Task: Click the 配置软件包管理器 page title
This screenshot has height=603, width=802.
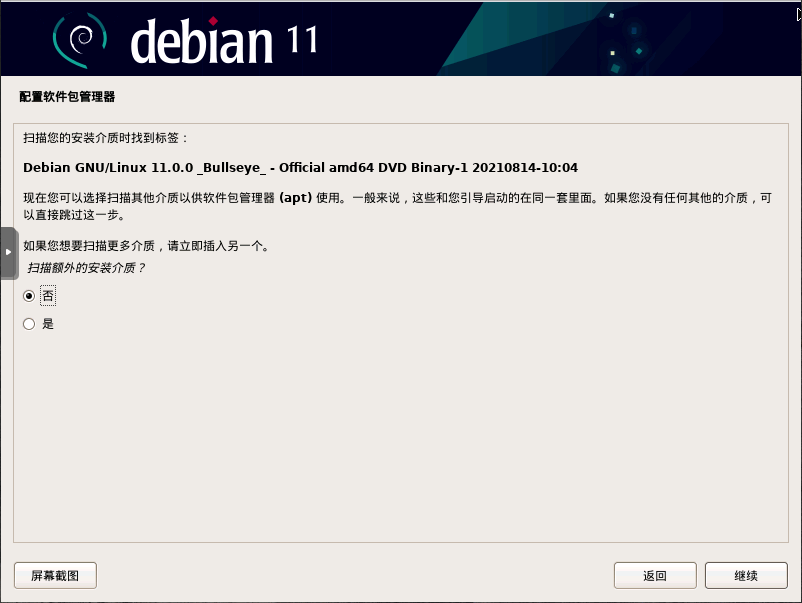Action: (67, 97)
